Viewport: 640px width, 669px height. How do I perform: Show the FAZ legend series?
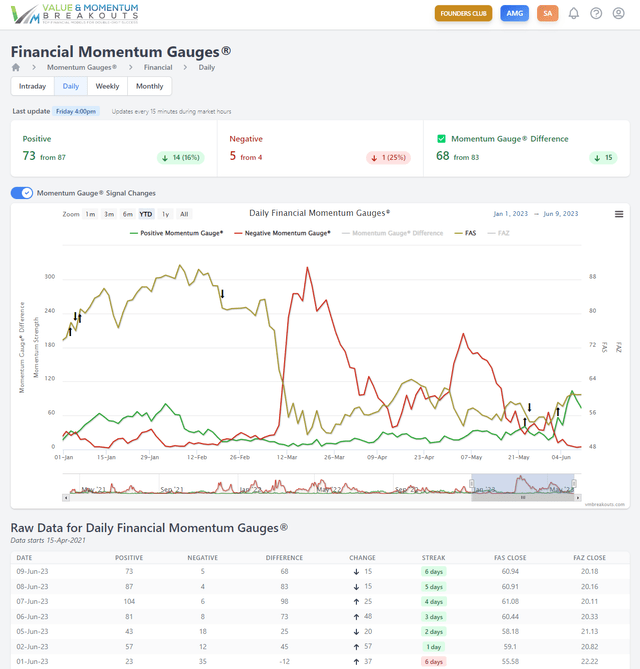498,233
